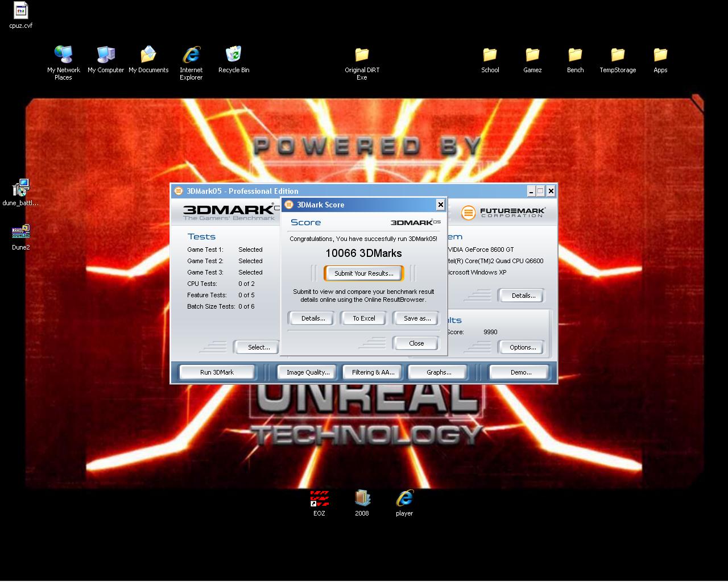728x582 pixels.
Task: Open the Recycle Bin
Action: [234, 55]
